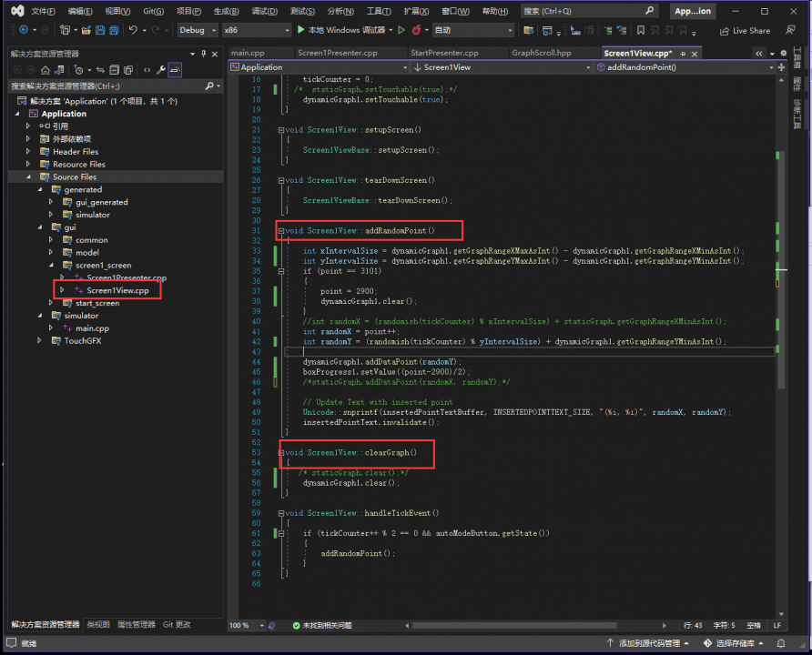Start without debugging using the hollow play icon
812x655 pixels.
401,30
